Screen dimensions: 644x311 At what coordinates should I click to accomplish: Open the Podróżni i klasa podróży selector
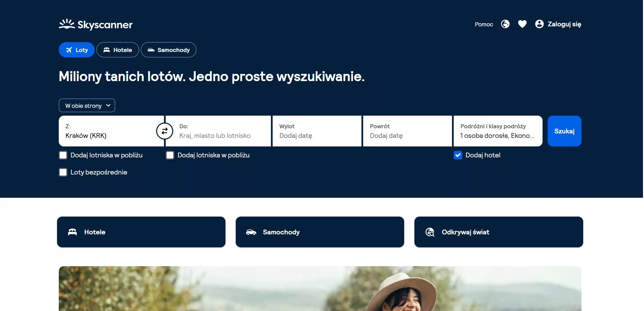497,131
